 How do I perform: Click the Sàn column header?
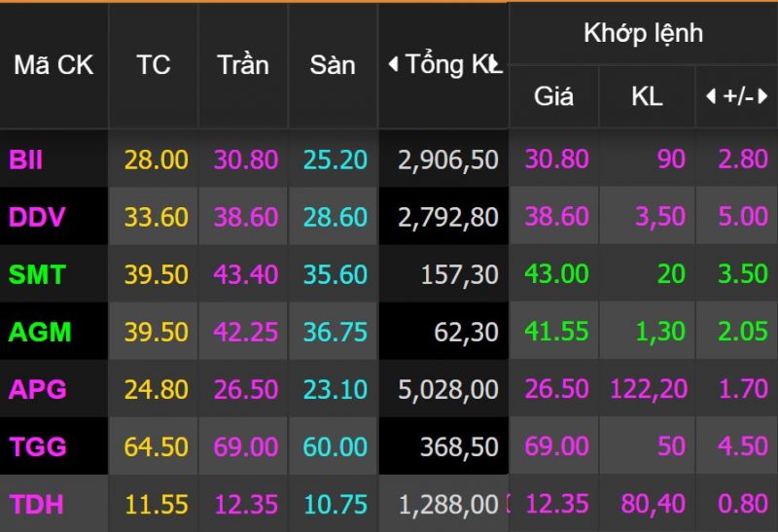coord(333,65)
